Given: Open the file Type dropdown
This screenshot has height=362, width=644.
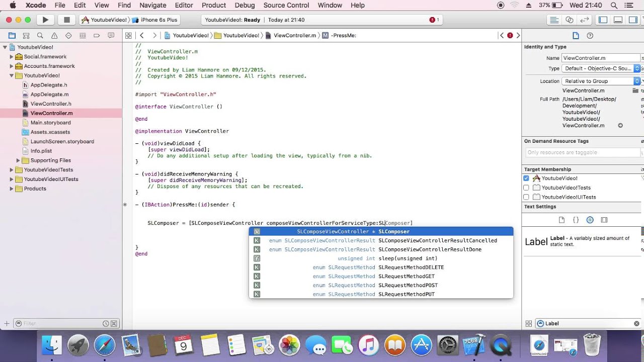Looking at the screenshot, I should [601, 68].
